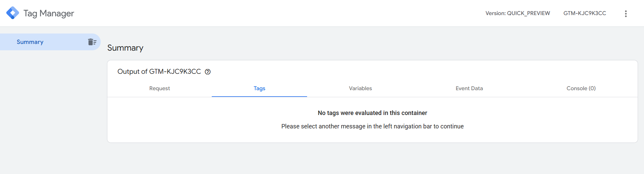644x174 pixels.
Task: Click the GTM-KJC9K3CC container ID in header
Action: point(584,13)
